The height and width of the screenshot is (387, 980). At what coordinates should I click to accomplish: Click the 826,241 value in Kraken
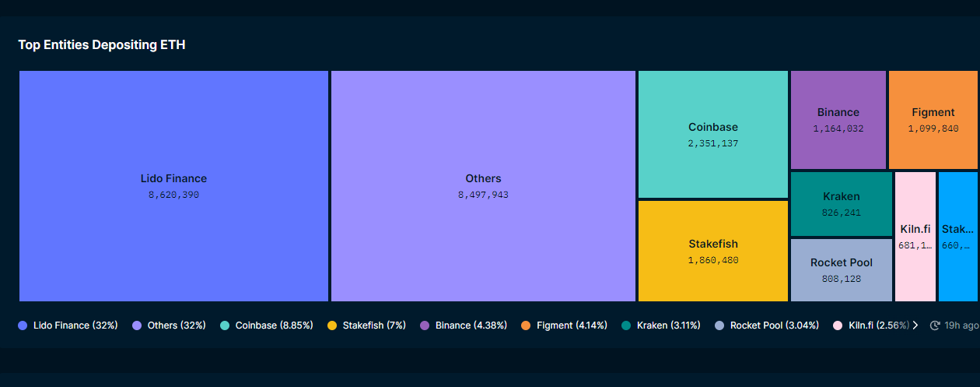coord(842,212)
